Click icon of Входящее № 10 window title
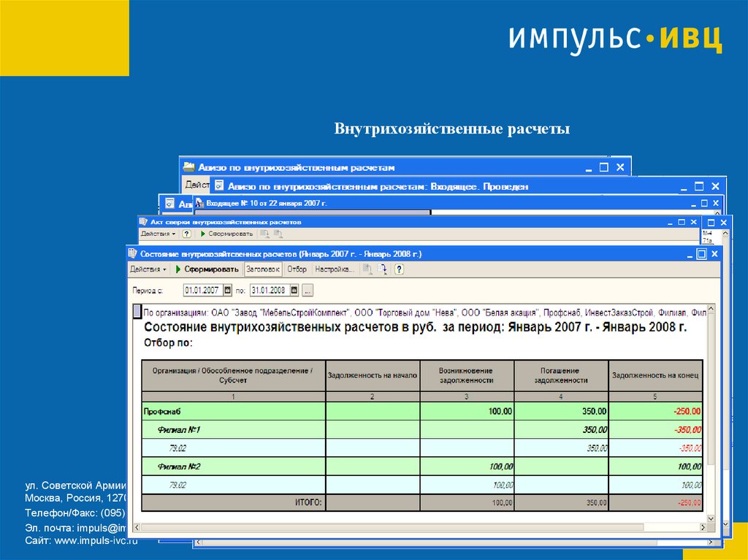The width and height of the screenshot is (748, 560). tap(199, 203)
